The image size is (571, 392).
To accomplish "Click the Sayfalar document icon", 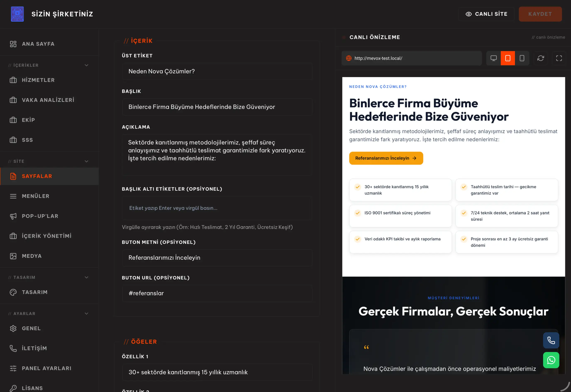I will pos(13,176).
